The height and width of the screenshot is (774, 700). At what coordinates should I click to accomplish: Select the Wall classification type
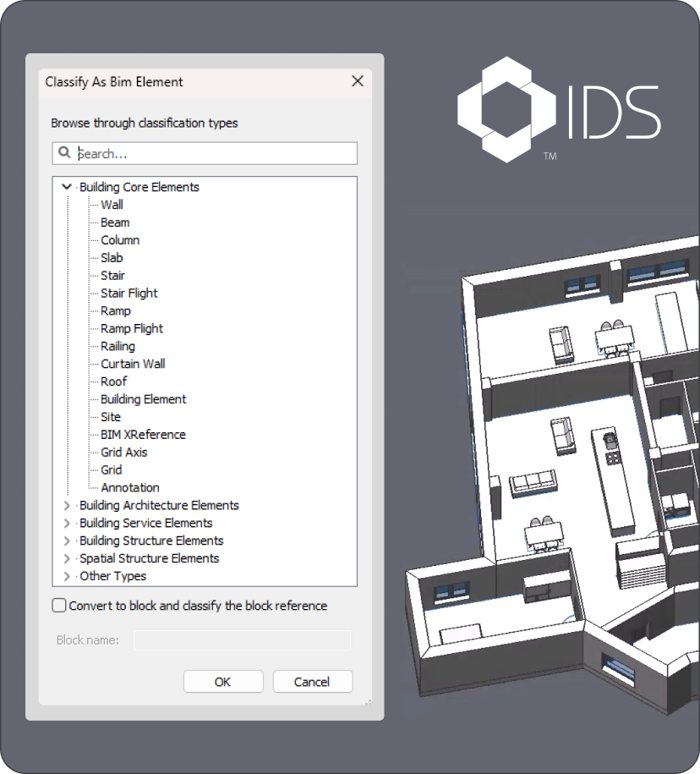coord(112,204)
